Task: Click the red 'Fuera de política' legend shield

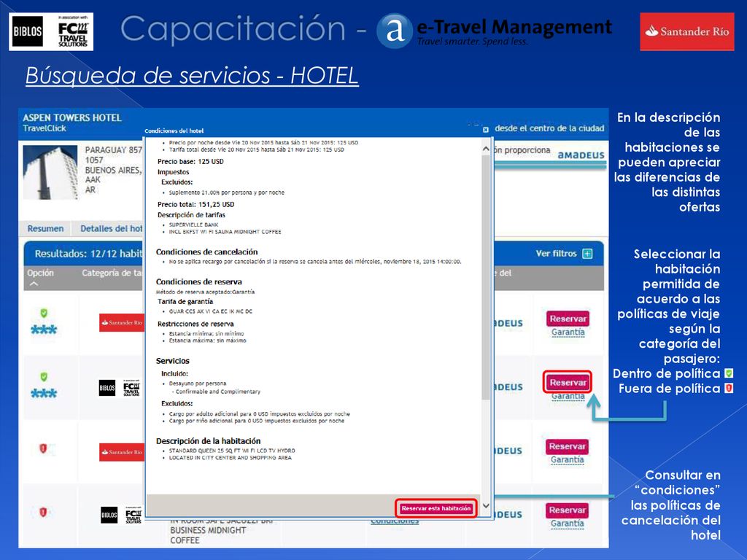Action: tap(729, 388)
